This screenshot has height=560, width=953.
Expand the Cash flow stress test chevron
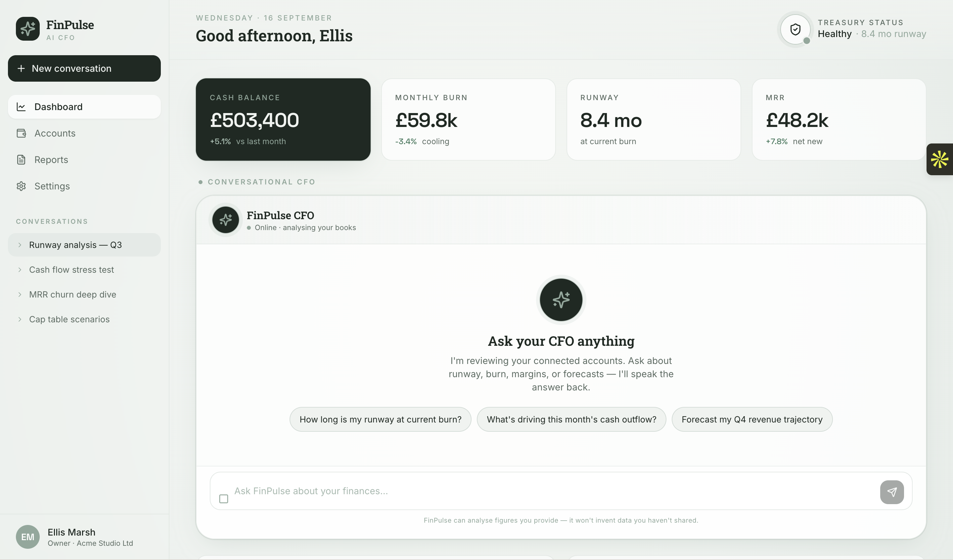pyautogui.click(x=20, y=270)
